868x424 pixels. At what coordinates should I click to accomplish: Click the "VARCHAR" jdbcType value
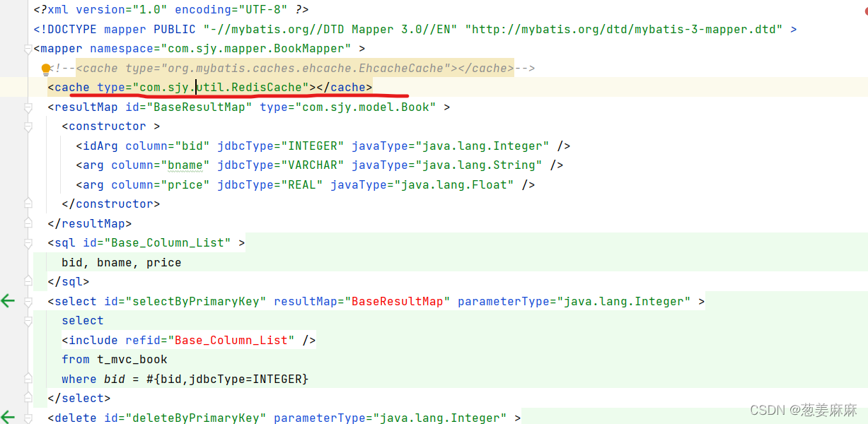click(x=313, y=165)
